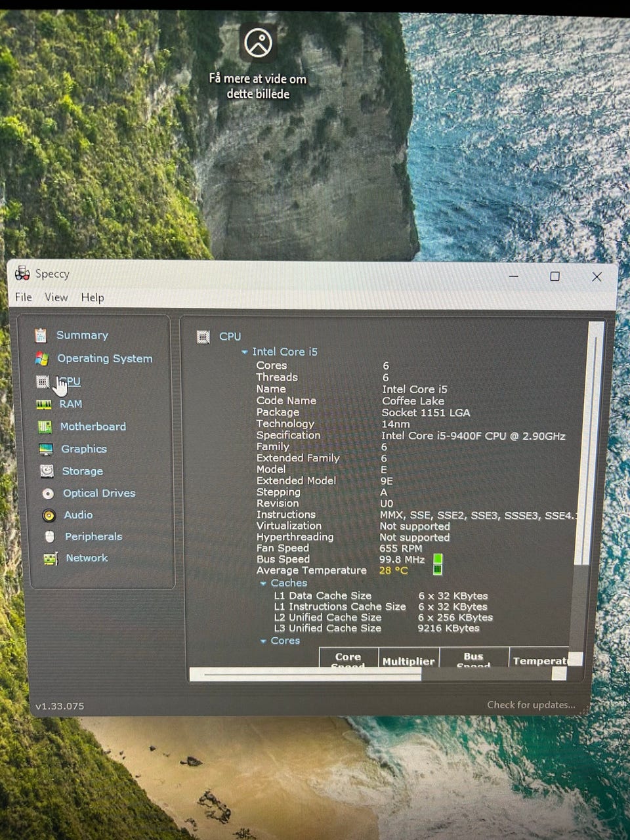
Task: Select the CPU sidebar link
Action: [70, 381]
